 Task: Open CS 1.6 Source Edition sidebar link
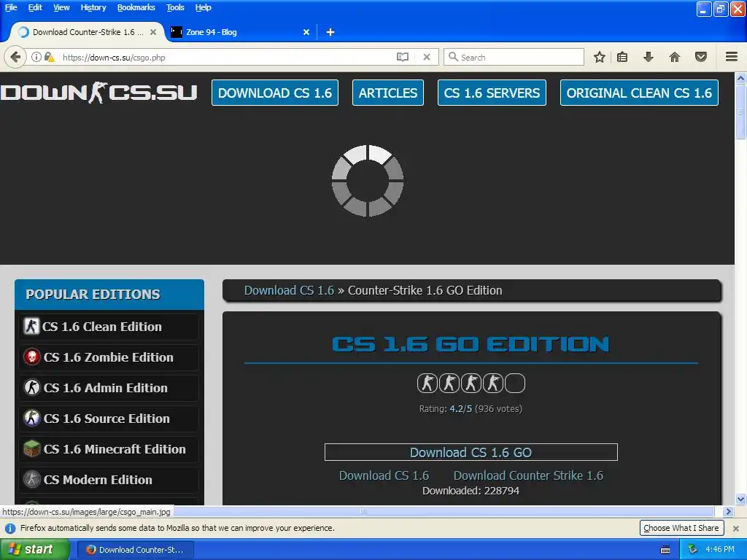click(109, 419)
